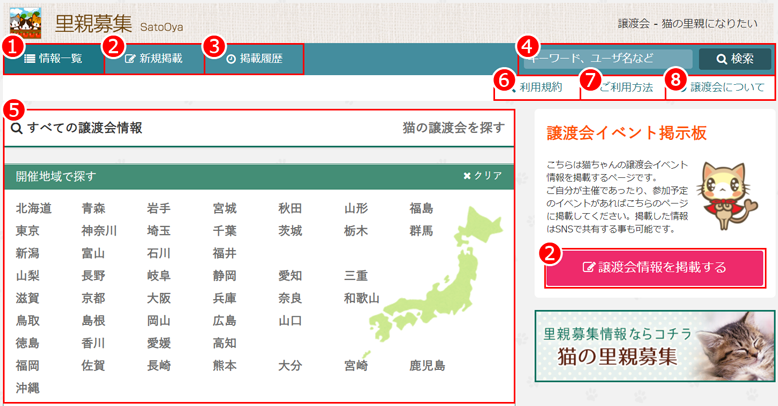Select 東京 in the region list
The width and height of the screenshot is (778, 406).
pos(28,231)
